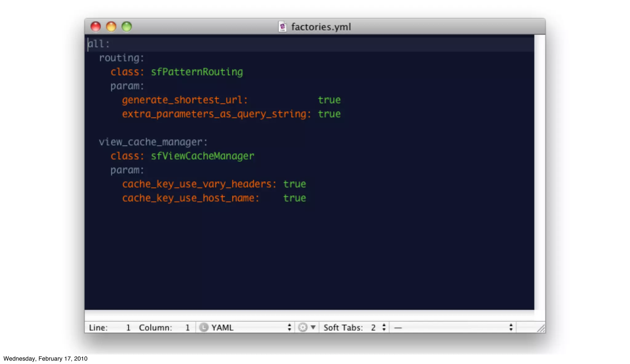Screen dimensions: 630x364
Task: Click the factories.yml title text
Action: 321,27
